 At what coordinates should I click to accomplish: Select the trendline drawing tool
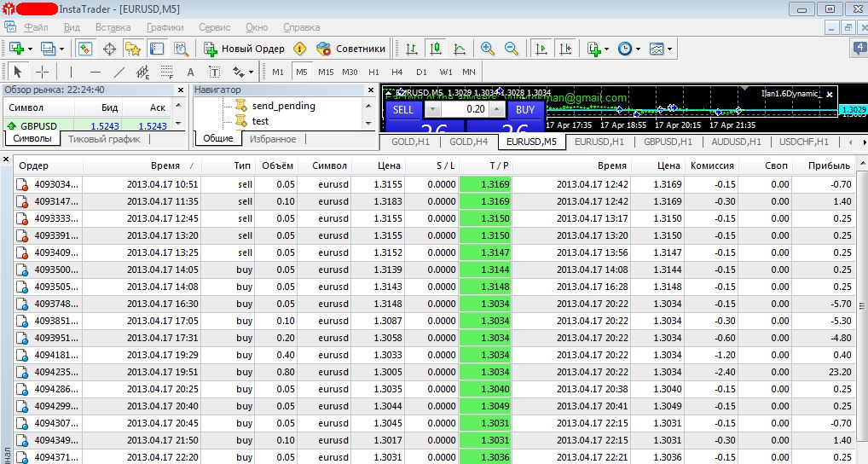tap(119, 72)
